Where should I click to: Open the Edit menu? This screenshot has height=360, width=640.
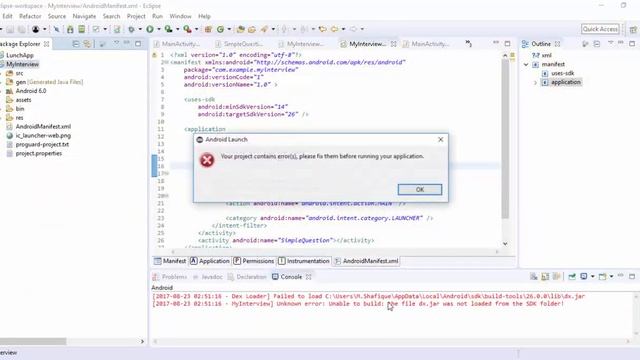tap(7, 16)
